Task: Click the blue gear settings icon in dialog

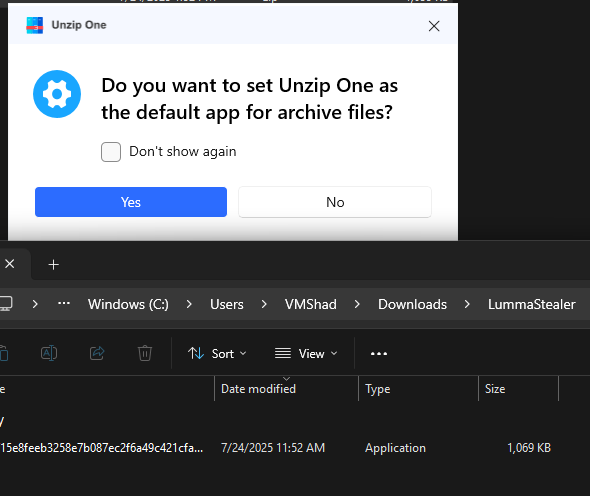Action: pos(57,94)
